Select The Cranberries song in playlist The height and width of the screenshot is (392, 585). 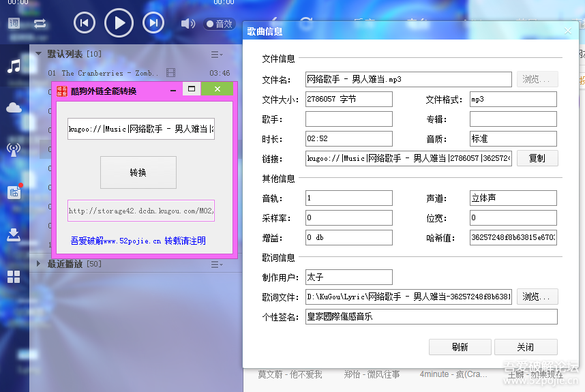[x=102, y=73]
